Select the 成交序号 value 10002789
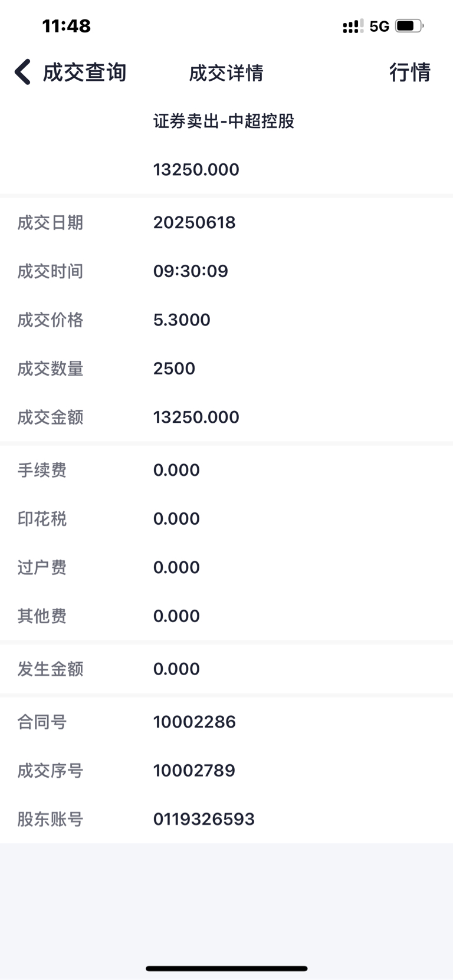The width and height of the screenshot is (453, 980). 194,771
